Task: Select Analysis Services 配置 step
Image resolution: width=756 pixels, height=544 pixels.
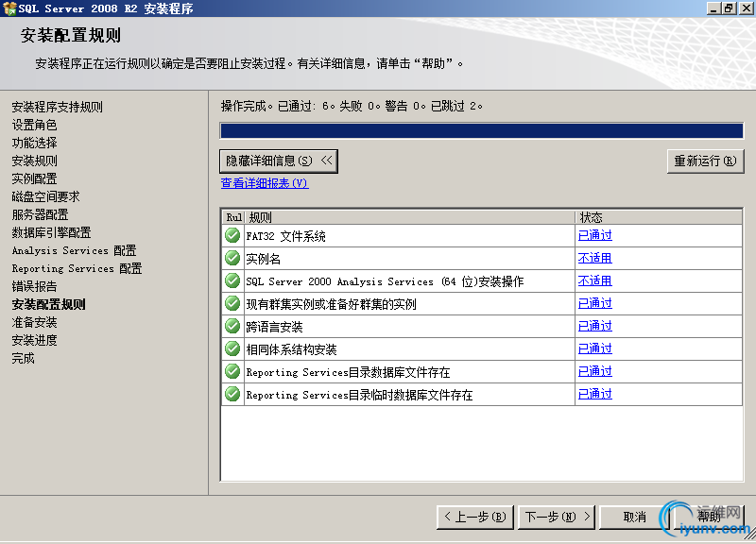Action: [74, 250]
